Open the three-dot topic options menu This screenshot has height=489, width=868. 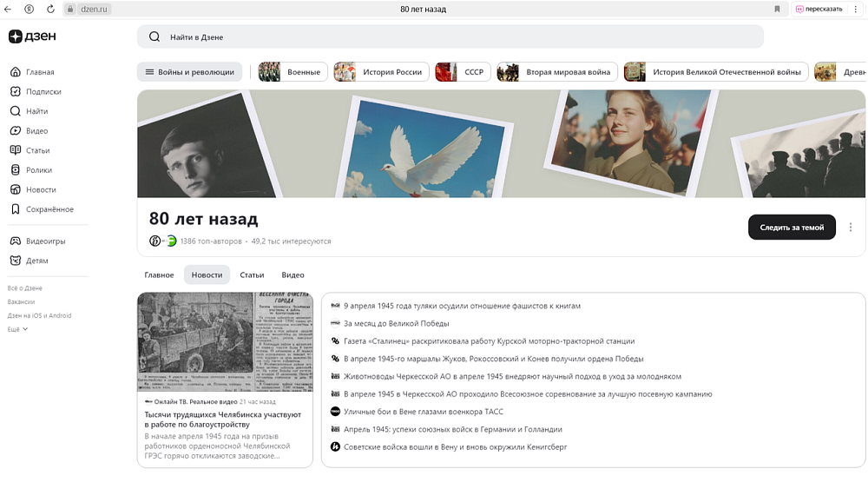(x=850, y=228)
